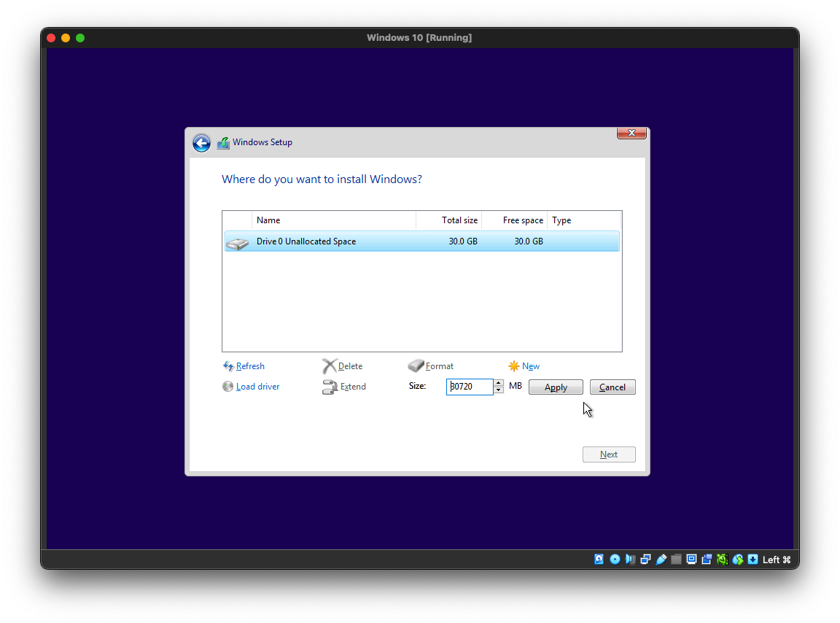The height and width of the screenshot is (623, 840).
Task: Click the Size input field
Action: [x=470, y=387]
